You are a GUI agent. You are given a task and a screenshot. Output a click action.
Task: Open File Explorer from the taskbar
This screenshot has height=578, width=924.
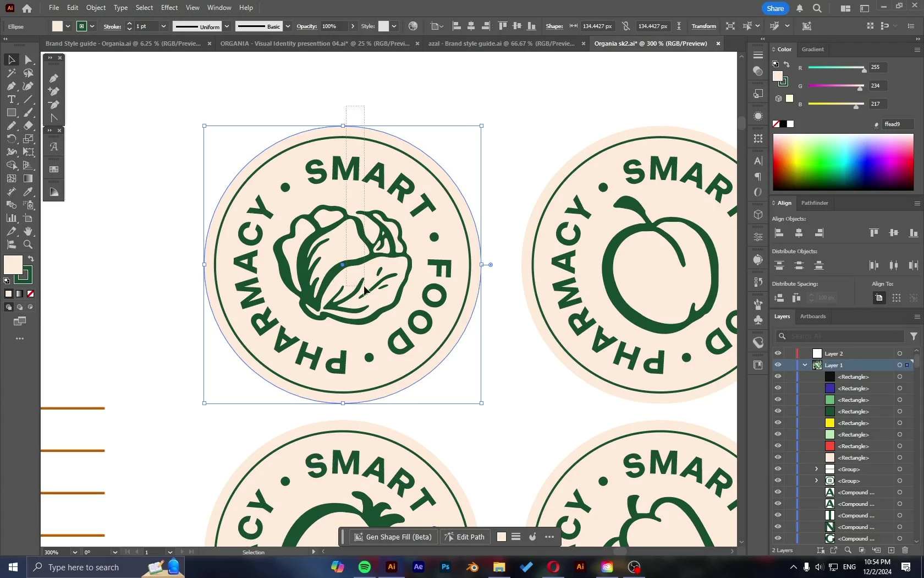coord(499,567)
